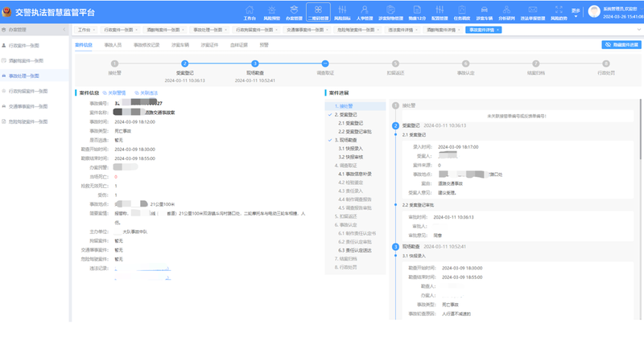The image size is (644, 357).
Task: Close the active 事故案件详情 tab
Action: (497, 30)
